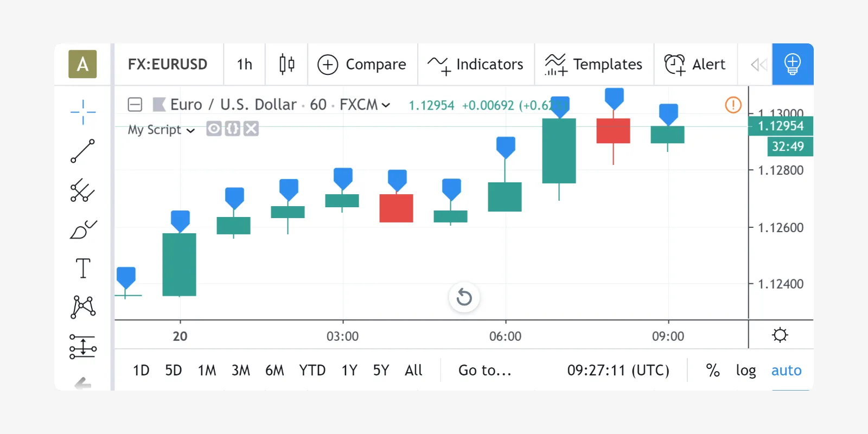Open the long position forecasting tool
868x434 pixels.
(x=83, y=346)
